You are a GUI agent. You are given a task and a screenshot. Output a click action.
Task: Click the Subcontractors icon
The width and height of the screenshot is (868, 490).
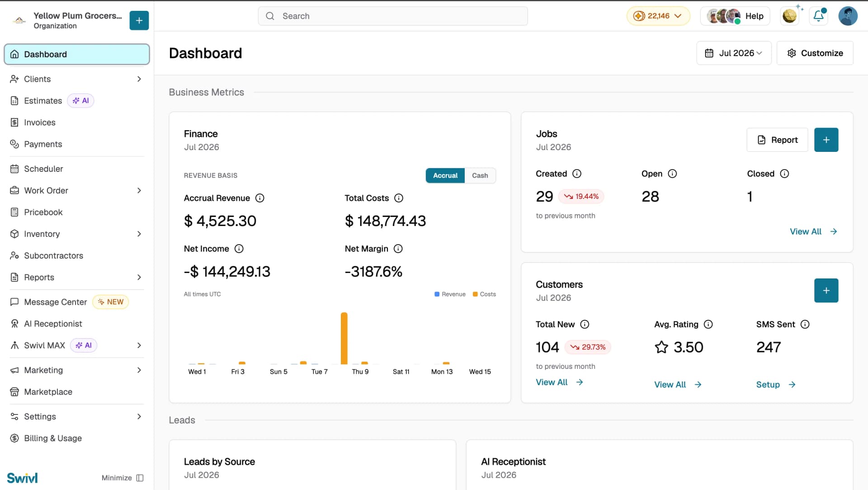coord(14,256)
